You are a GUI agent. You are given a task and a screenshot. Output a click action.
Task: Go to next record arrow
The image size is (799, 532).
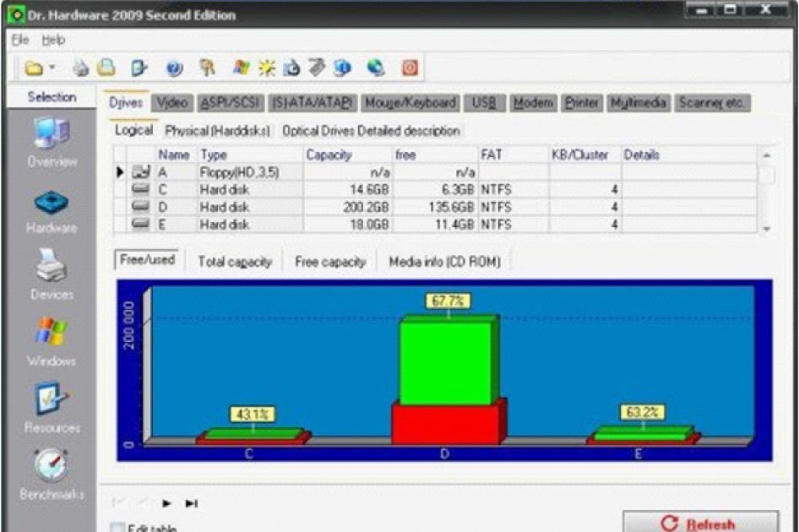166,503
